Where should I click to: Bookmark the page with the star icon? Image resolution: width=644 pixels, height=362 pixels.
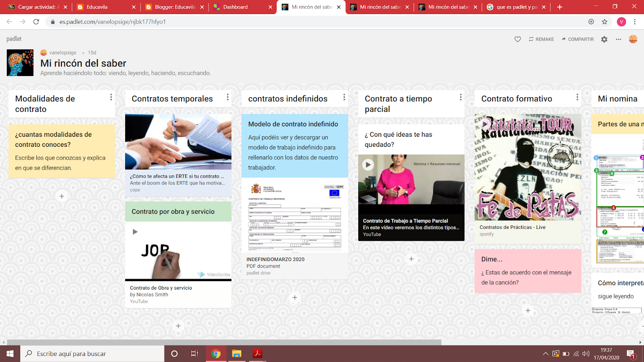tap(604, 22)
